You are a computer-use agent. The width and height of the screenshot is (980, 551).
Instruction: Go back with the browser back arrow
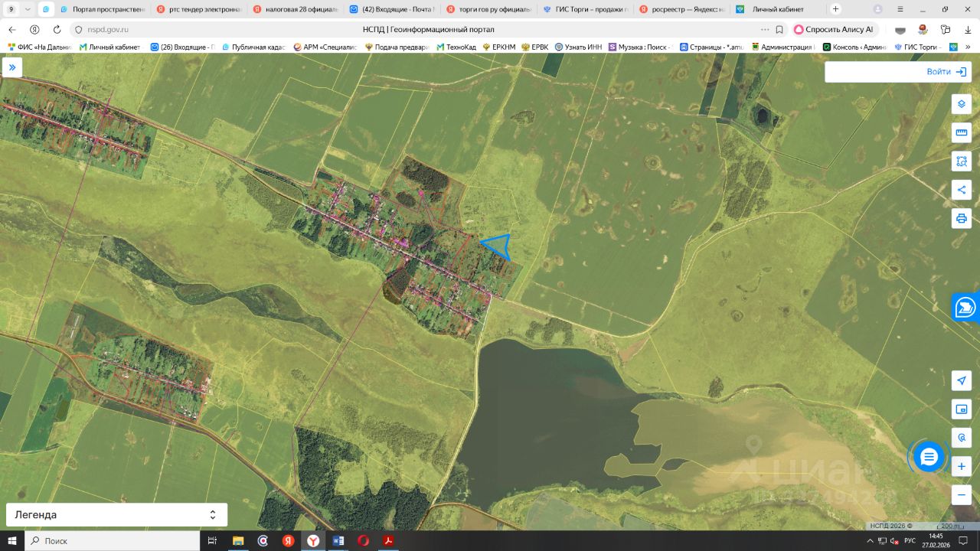pos(12,29)
